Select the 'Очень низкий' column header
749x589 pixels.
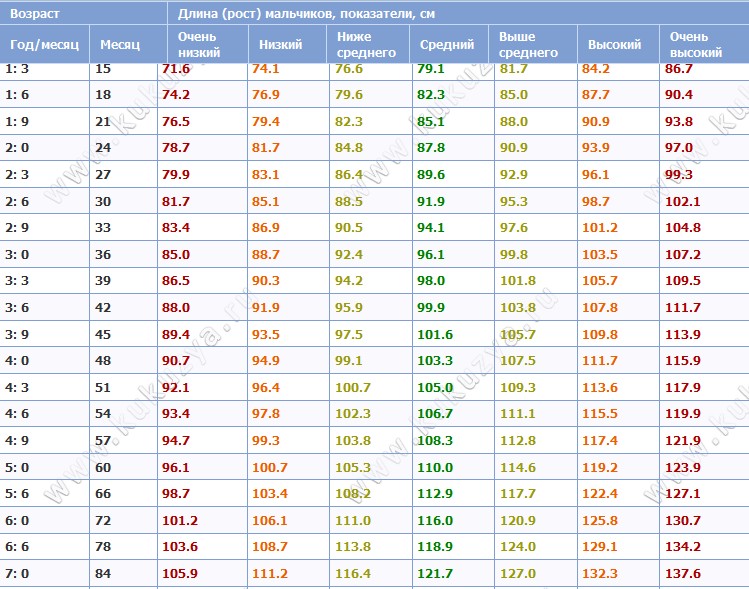coord(207,44)
